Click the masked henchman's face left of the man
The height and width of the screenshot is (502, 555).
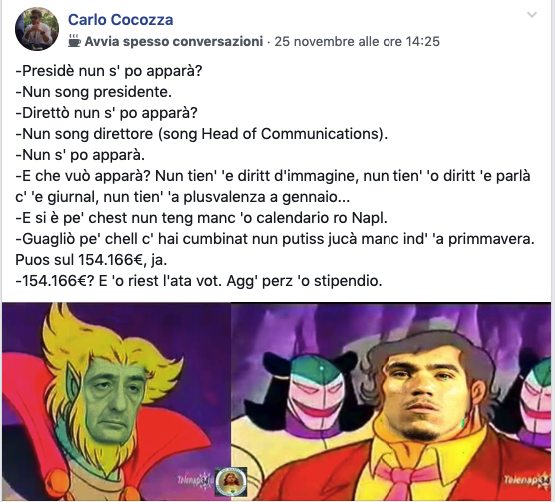tap(316, 391)
